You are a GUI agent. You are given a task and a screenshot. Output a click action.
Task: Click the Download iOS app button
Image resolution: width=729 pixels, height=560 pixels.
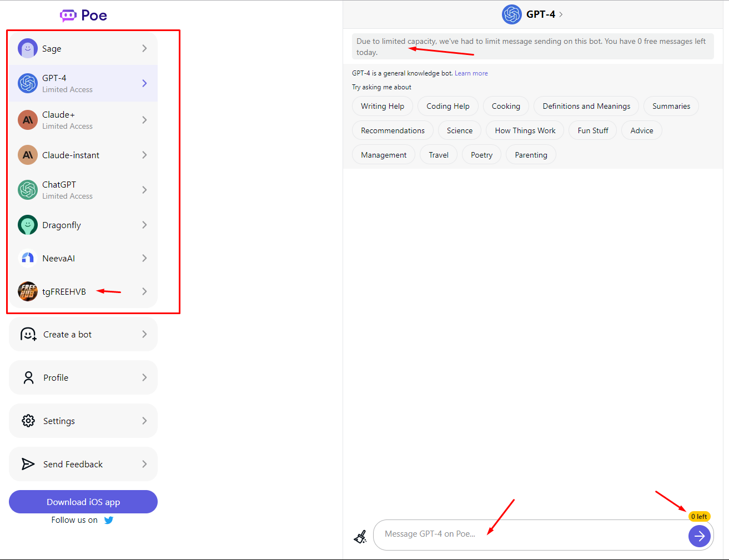click(x=83, y=502)
